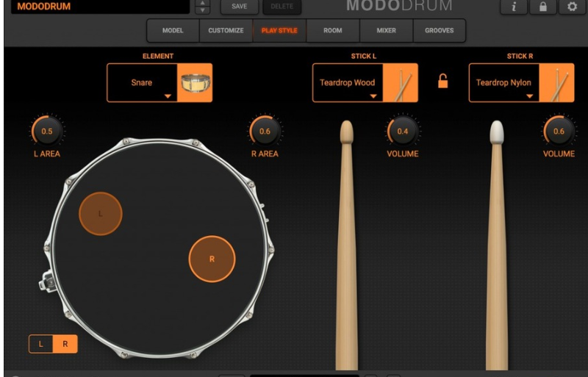Screen dimensions: 588x377
Task: Click the padlock icon in the top bar
Action: pos(542,7)
